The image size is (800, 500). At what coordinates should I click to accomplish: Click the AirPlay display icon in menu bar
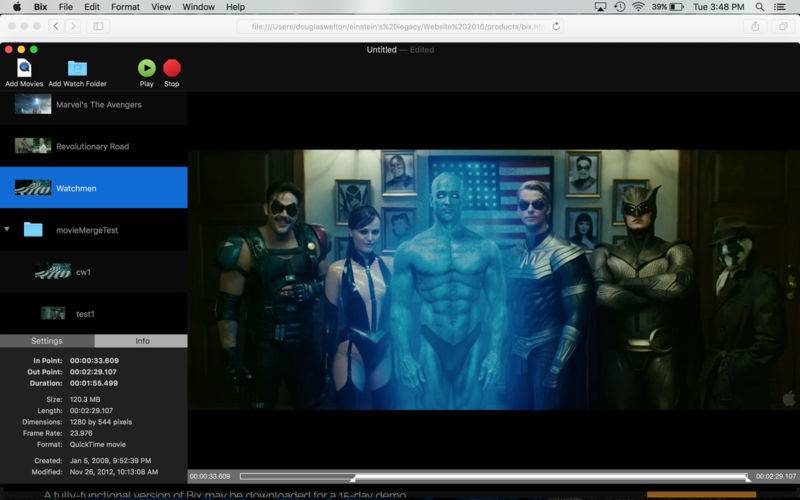601,7
